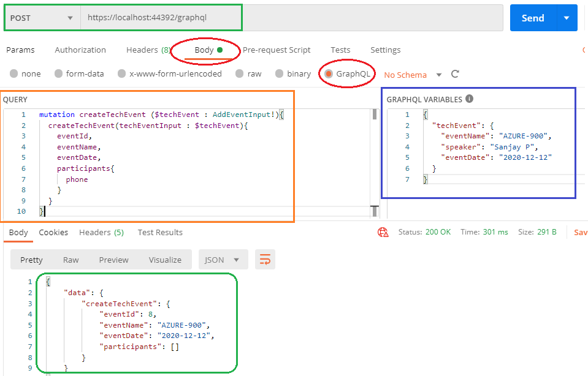The height and width of the screenshot is (376, 588).
Task: Choose the binary body radio option
Action: click(x=280, y=74)
